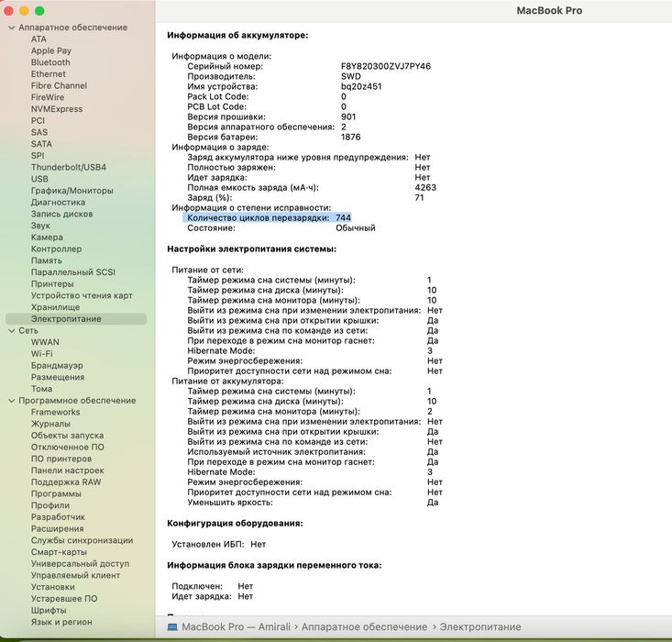Click the MacBook Pro laptop icon in path bar
Viewport: 672px width, 642px height.
(x=172, y=627)
